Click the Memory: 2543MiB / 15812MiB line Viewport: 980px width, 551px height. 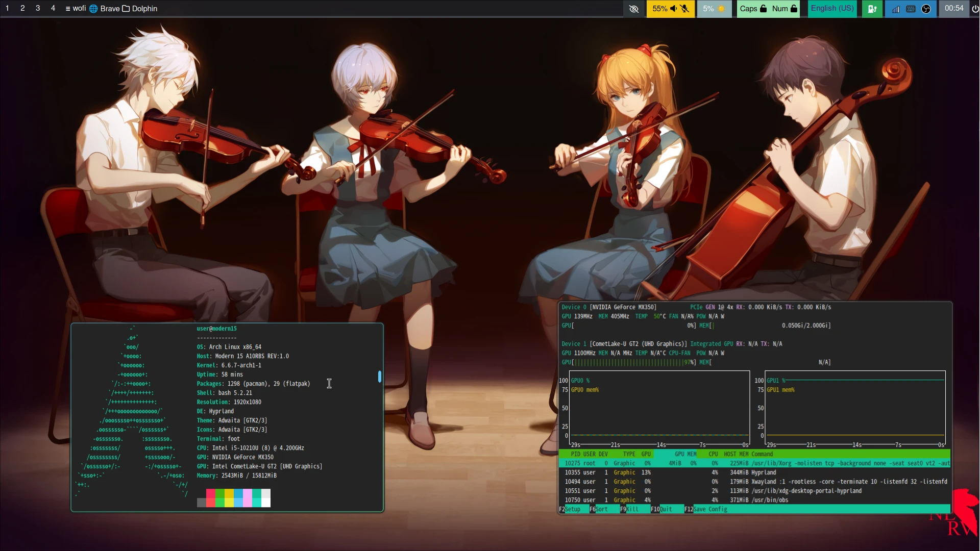click(237, 475)
